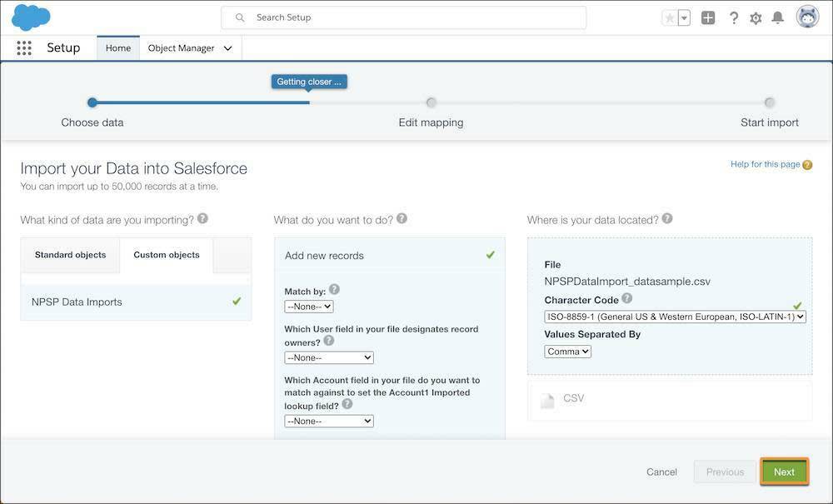
Task: Click the Setup title text
Action: pyautogui.click(x=63, y=47)
